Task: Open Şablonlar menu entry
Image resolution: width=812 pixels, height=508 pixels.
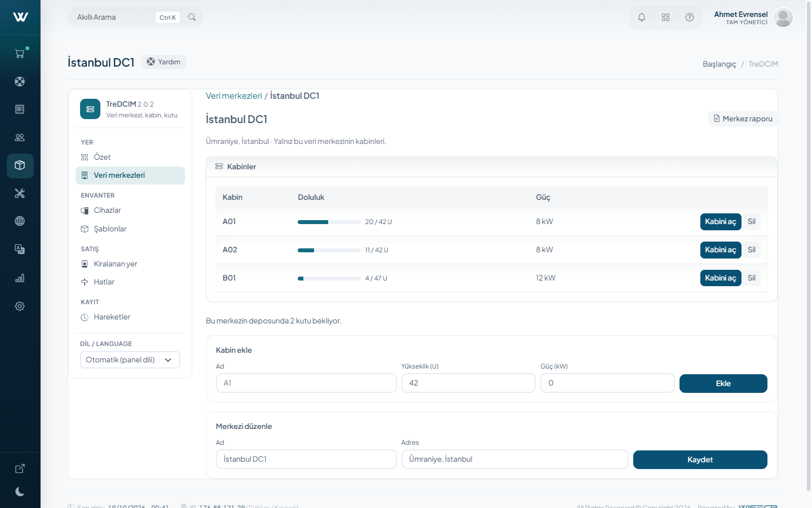Action: coord(130,229)
